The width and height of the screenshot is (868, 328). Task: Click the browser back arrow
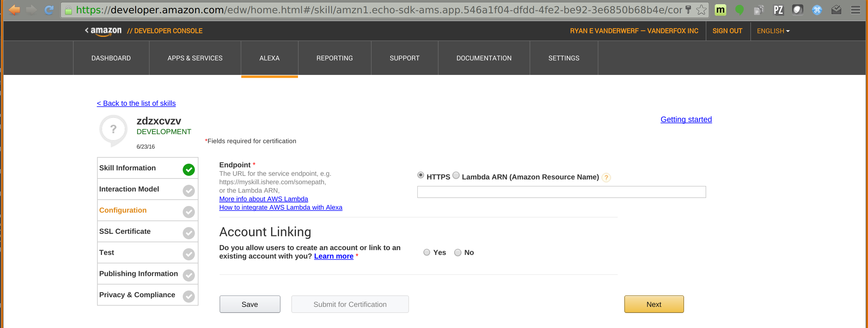(14, 10)
